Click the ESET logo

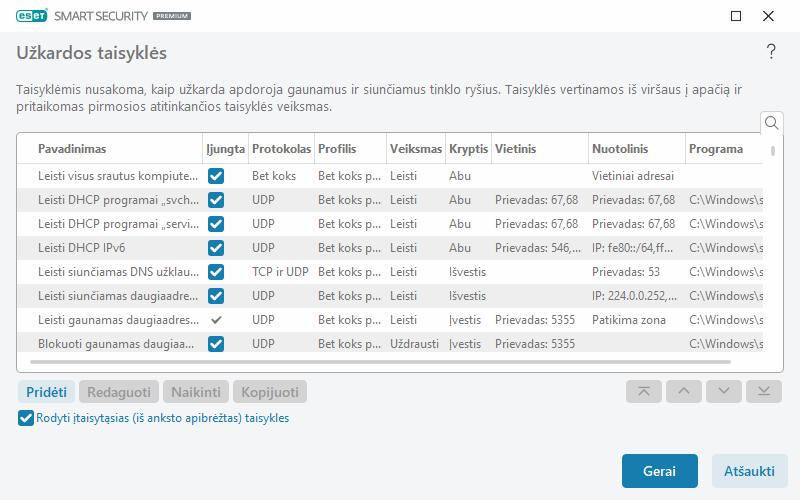click(32, 16)
